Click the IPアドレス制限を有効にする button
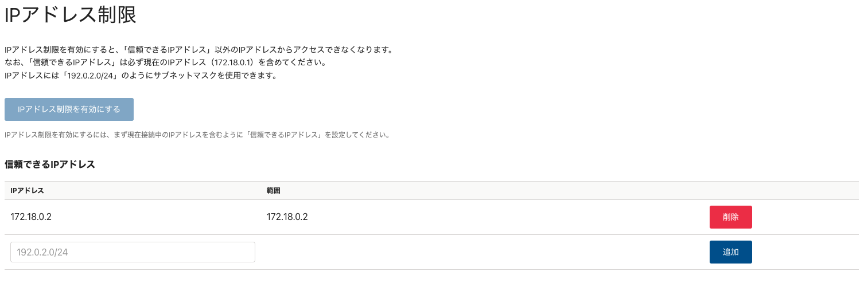The height and width of the screenshot is (287, 868). coord(69,109)
